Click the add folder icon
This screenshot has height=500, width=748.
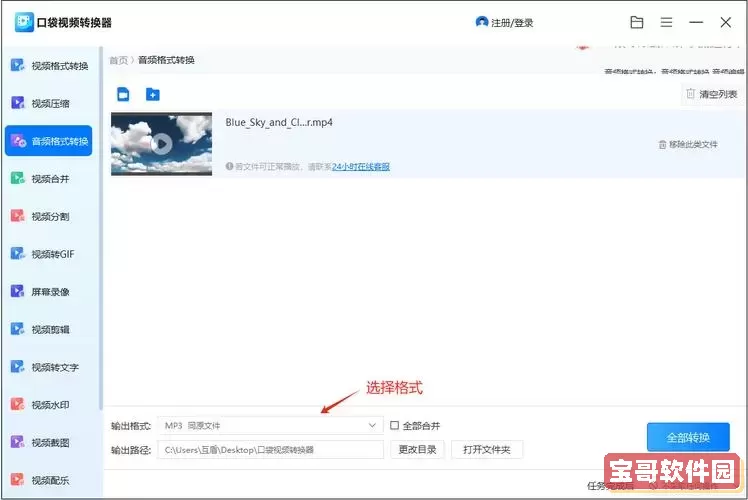pyautogui.click(x=153, y=94)
